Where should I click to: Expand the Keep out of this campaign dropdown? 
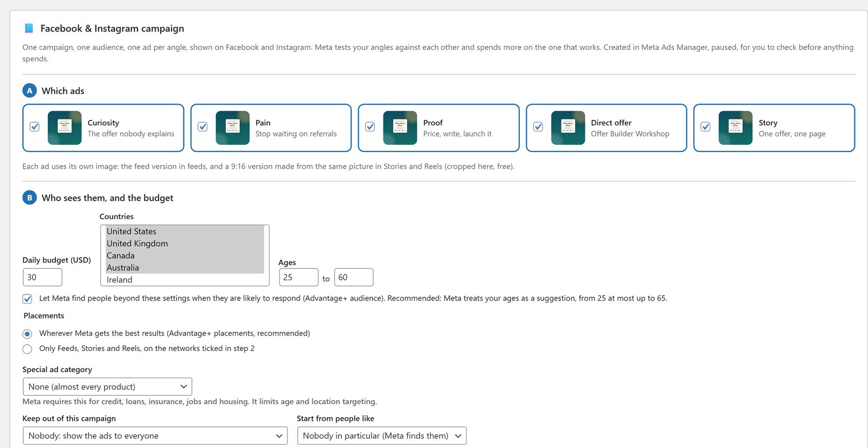point(155,436)
